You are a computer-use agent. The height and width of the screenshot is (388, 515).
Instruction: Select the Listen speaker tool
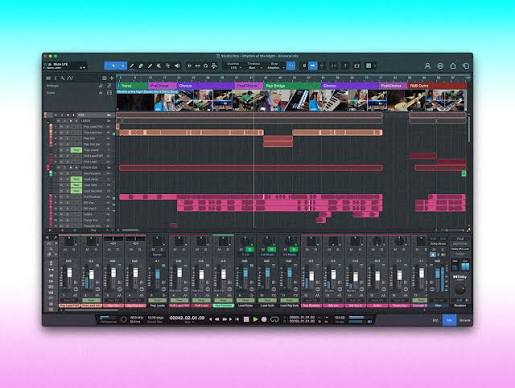click(177, 66)
